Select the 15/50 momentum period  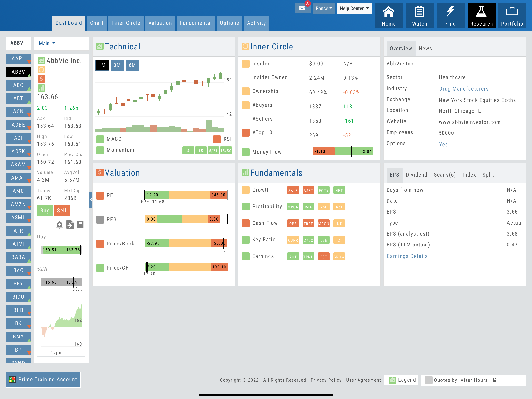coord(226,151)
